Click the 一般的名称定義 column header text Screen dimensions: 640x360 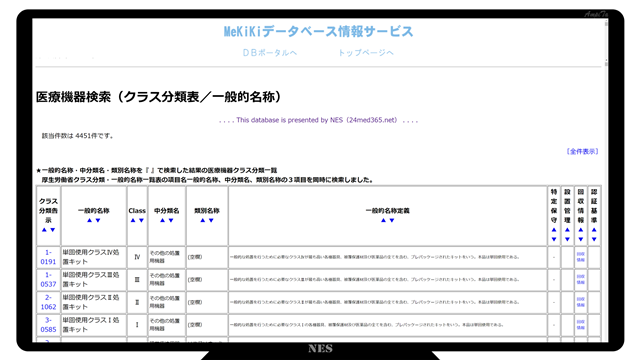(387, 211)
